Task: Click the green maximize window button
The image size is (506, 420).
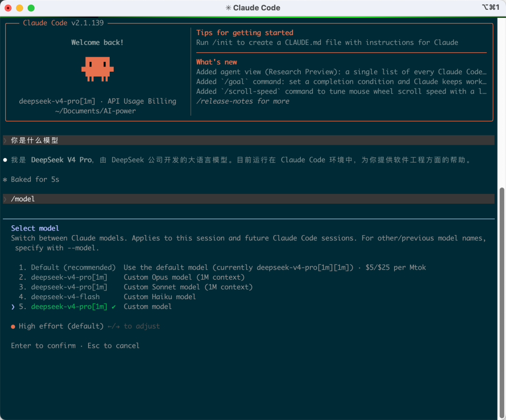Action: 31,8
